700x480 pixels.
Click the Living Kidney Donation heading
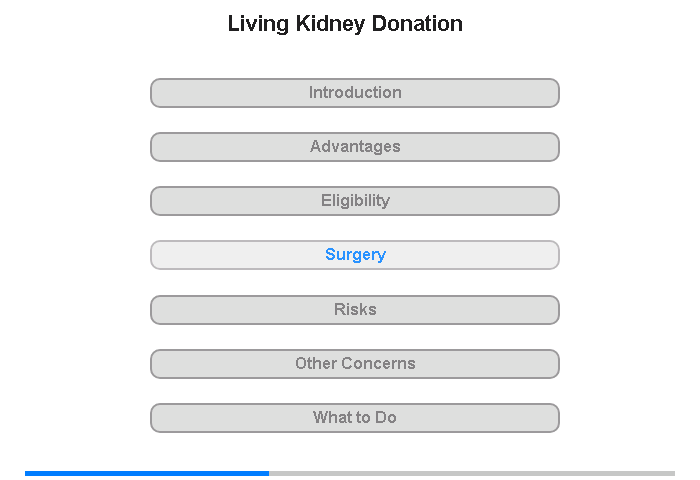click(x=345, y=24)
